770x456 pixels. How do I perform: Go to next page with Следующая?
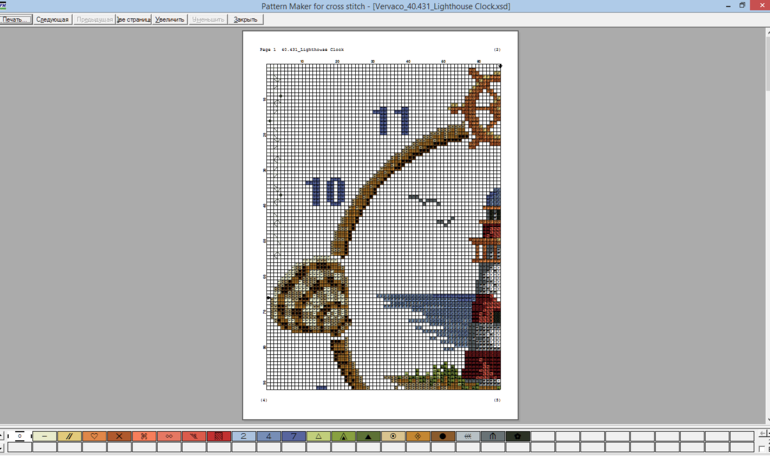52,19
